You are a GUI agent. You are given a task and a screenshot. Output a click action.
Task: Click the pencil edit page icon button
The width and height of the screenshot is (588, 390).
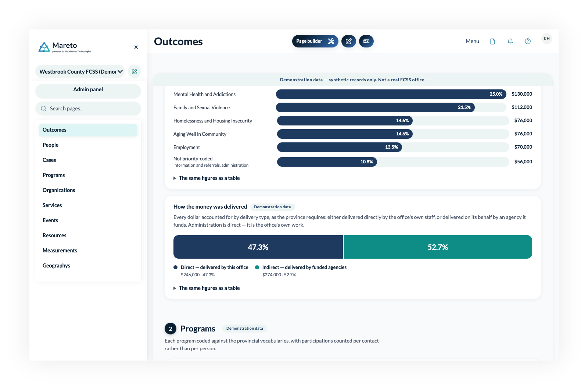click(x=349, y=41)
